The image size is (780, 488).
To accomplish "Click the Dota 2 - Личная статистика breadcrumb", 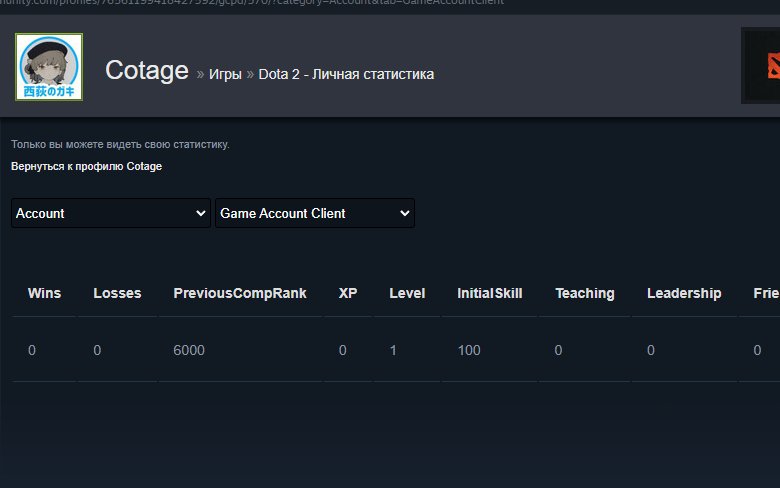I will [x=346, y=74].
